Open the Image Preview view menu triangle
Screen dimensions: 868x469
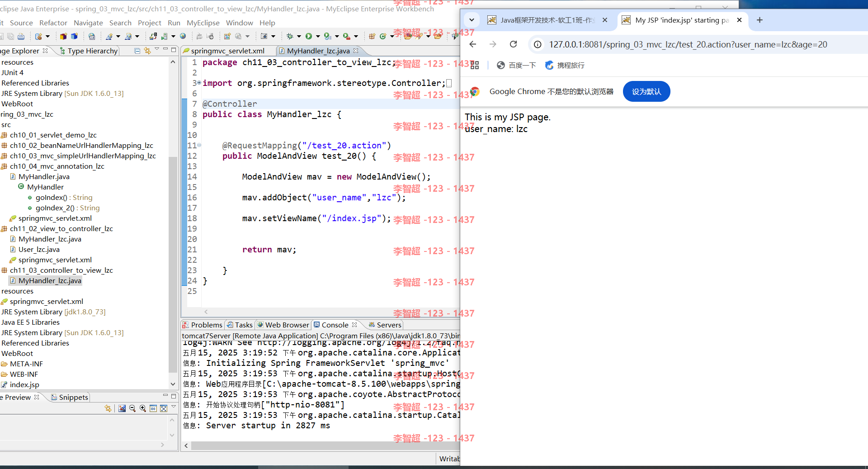tap(174, 407)
